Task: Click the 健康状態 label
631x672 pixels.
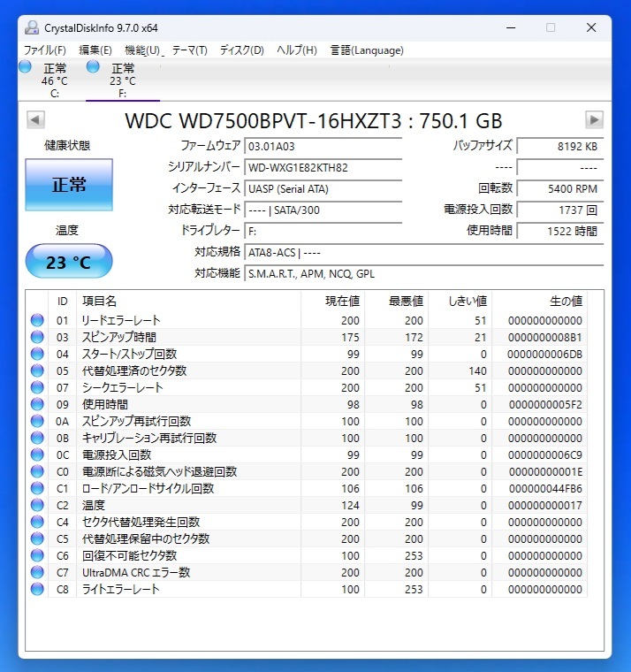Action: coord(67,146)
